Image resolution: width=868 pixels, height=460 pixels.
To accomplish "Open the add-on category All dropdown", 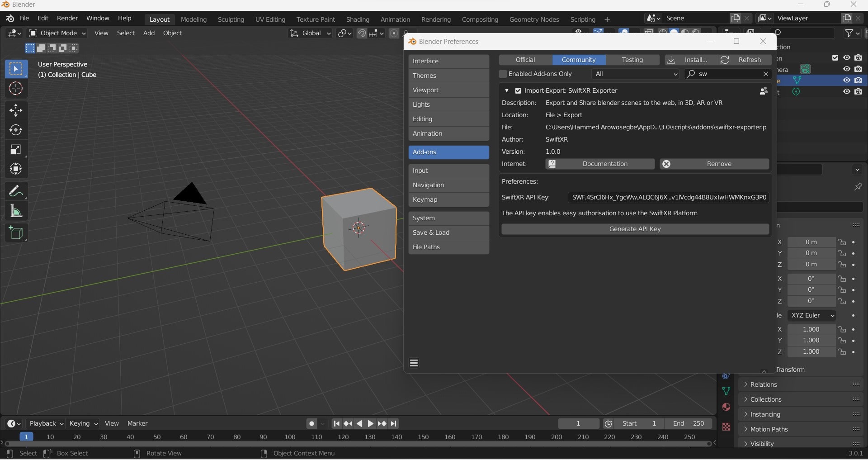I will pyautogui.click(x=635, y=74).
